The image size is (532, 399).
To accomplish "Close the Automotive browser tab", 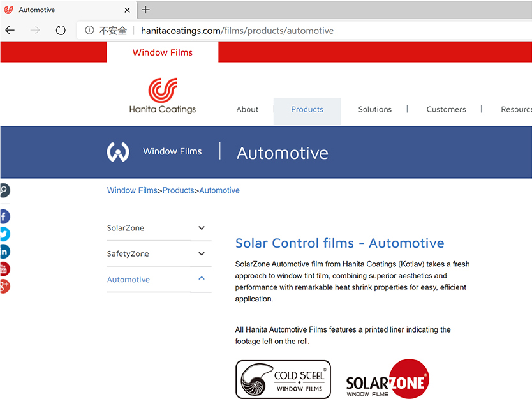I will pos(127,10).
